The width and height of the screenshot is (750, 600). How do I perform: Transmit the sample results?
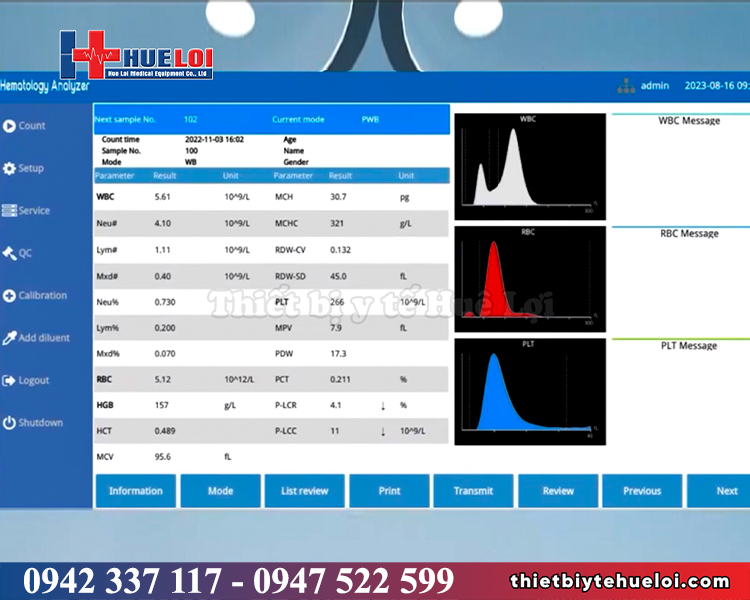473,491
